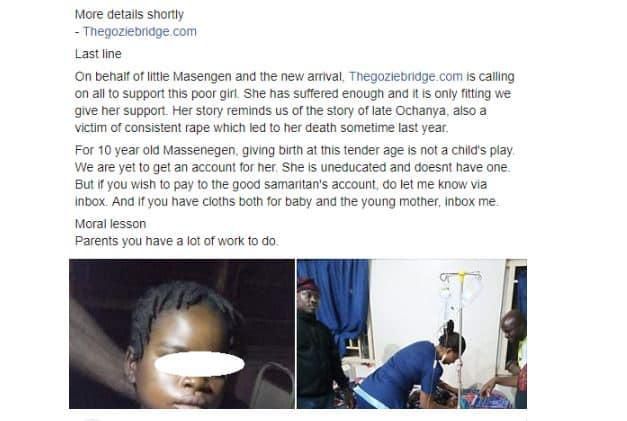
Task: Click the line about the good samaritan's account
Action: (x=281, y=185)
